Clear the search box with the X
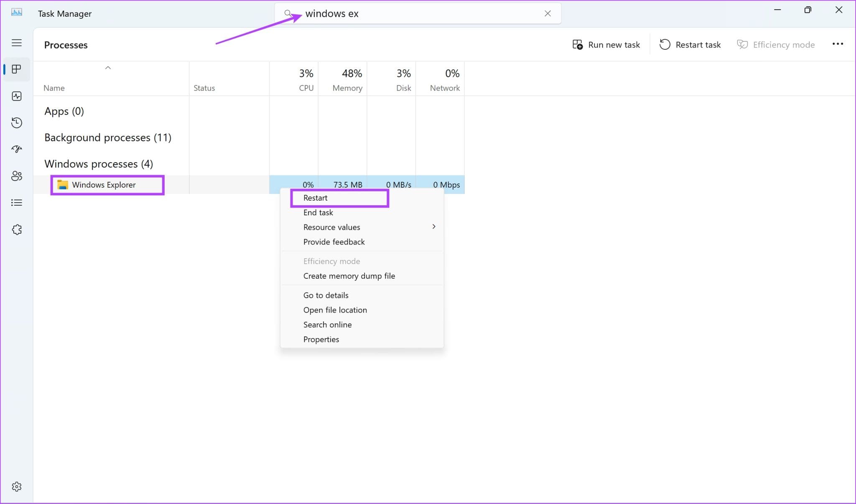The image size is (856, 504). coord(548,13)
